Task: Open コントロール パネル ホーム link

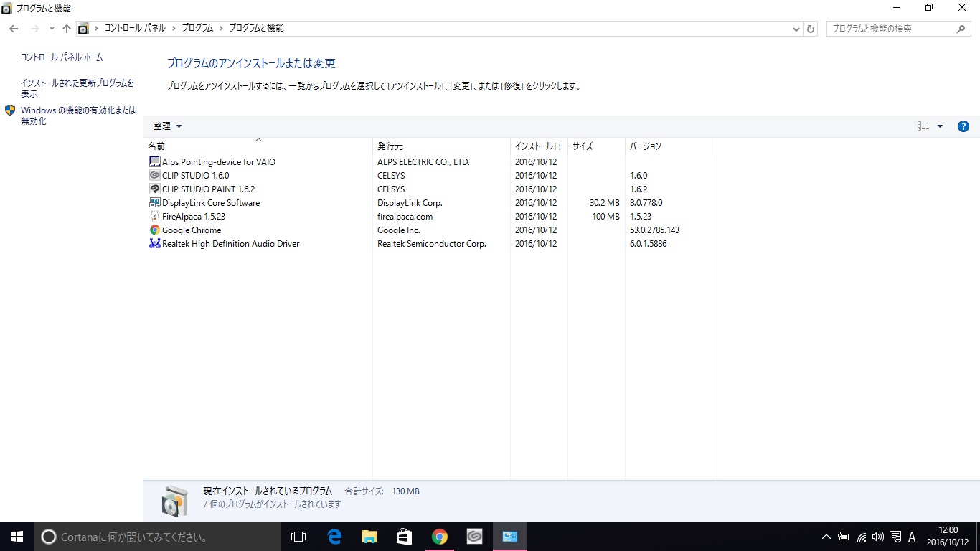Action: (62, 57)
